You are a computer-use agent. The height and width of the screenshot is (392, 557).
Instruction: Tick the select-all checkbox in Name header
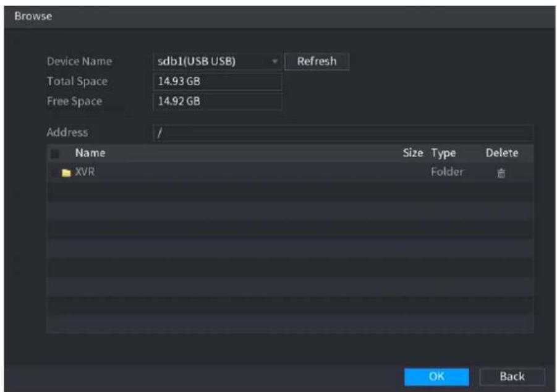55,154
